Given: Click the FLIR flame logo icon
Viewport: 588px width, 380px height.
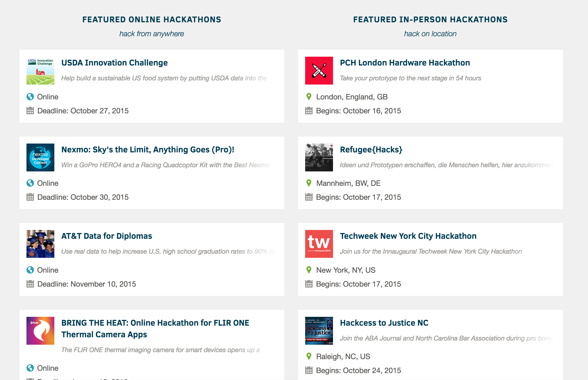Looking at the screenshot, I should pyautogui.click(x=40, y=331).
